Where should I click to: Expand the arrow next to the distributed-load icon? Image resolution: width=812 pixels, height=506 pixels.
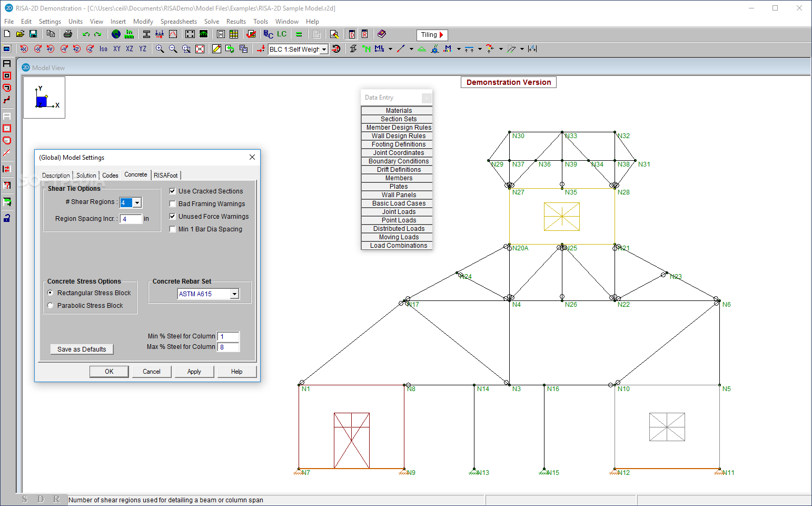(480, 49)
